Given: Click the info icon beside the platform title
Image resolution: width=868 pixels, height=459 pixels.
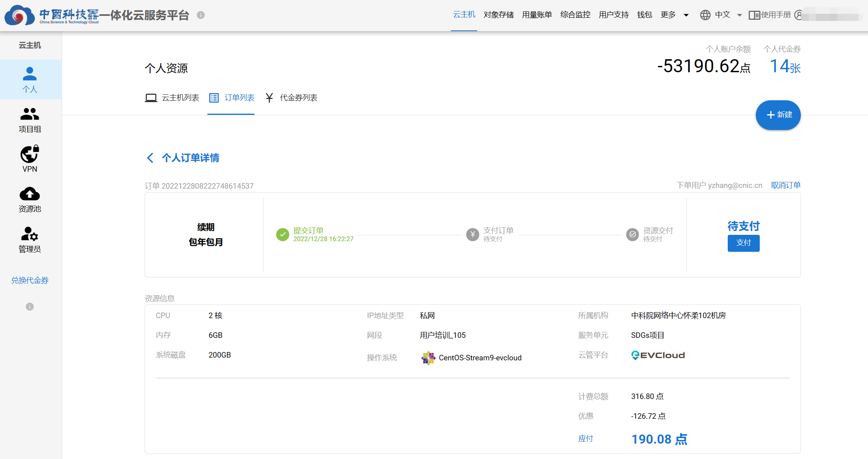Looking at the screenshot, I should click(x=201, y=15).
